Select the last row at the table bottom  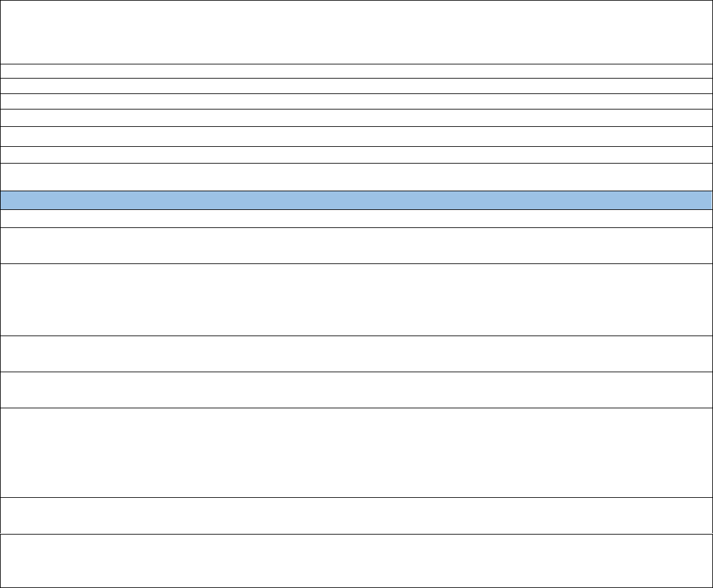click(x=356, y=561)
